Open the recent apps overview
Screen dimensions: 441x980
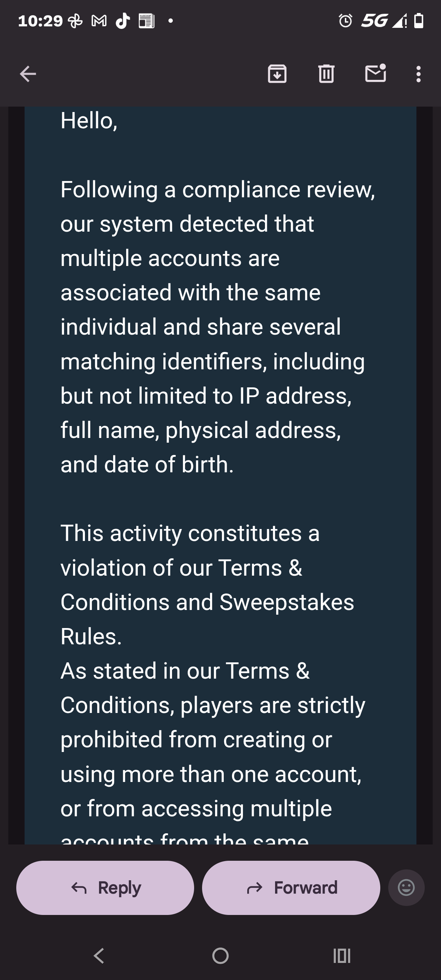tap(341, 955)
